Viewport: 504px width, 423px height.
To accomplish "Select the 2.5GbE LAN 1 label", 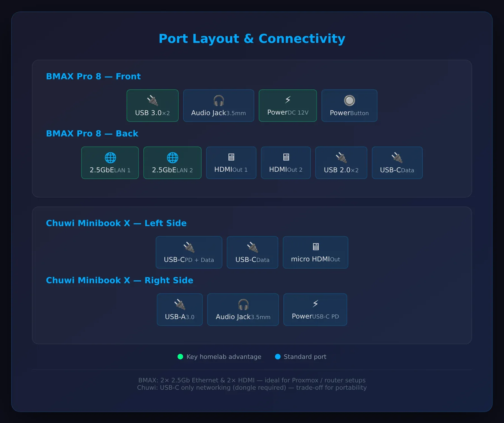I will tap(110, 170).
